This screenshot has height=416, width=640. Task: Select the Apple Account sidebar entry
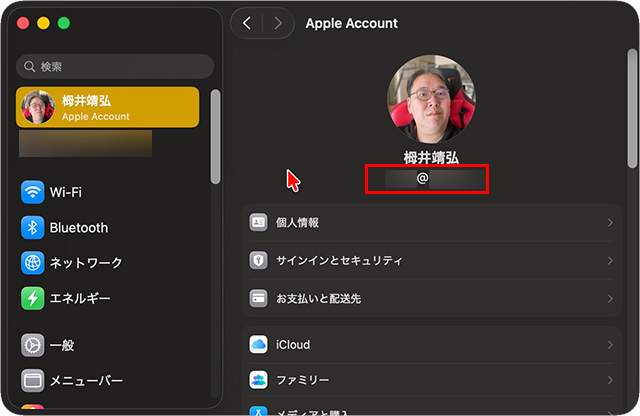pos(108,107)
